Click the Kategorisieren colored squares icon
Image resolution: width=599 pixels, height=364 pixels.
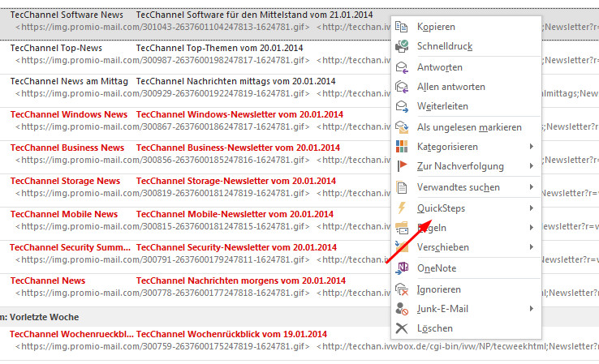click(402, 147)
